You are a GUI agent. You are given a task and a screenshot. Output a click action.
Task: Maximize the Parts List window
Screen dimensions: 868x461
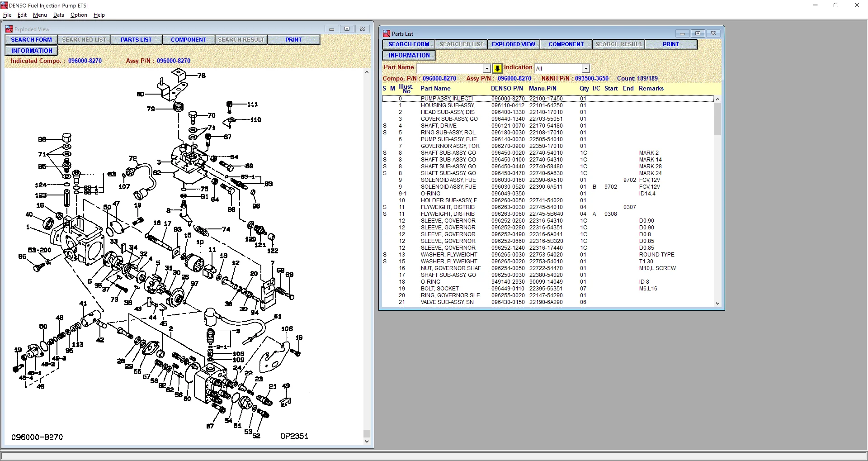point(698,33)
